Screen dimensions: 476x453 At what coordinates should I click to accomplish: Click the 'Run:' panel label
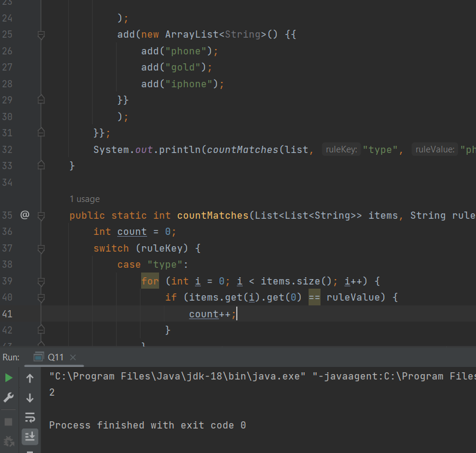(x=11, y=357)
